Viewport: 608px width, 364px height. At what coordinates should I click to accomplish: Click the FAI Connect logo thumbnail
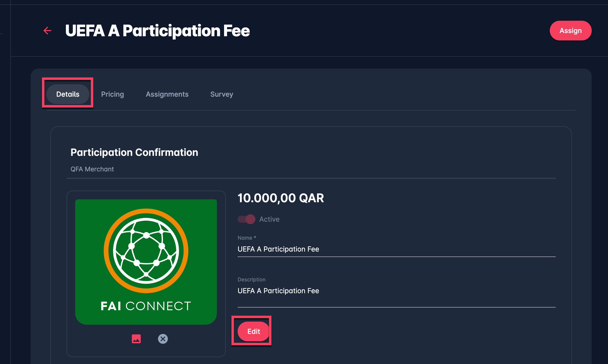pos(146,261)
